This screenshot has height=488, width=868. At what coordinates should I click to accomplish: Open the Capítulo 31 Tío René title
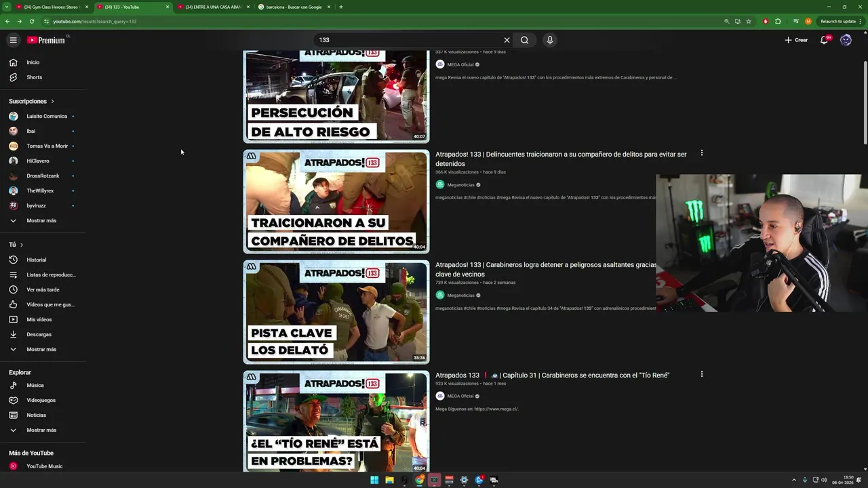552,375
